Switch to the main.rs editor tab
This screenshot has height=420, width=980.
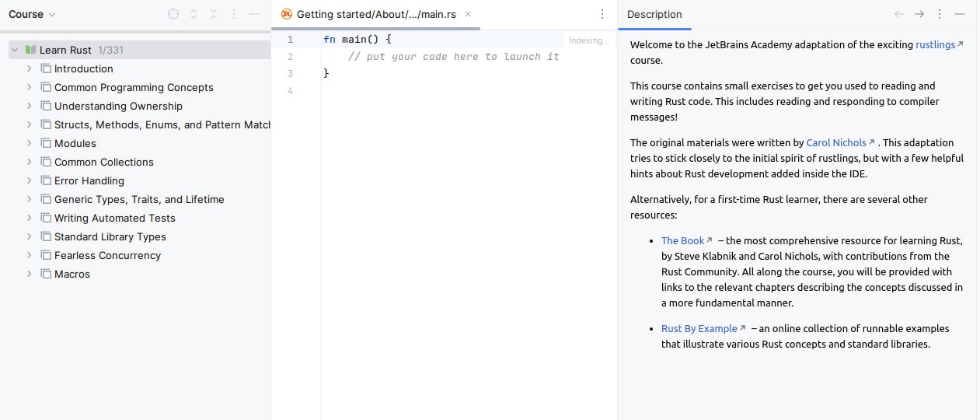click(376, 14)
